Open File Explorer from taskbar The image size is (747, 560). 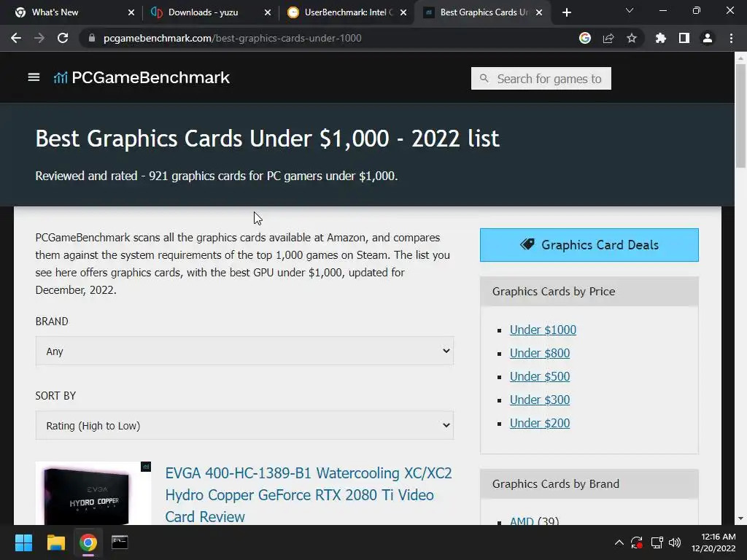(x=55, y=542)
